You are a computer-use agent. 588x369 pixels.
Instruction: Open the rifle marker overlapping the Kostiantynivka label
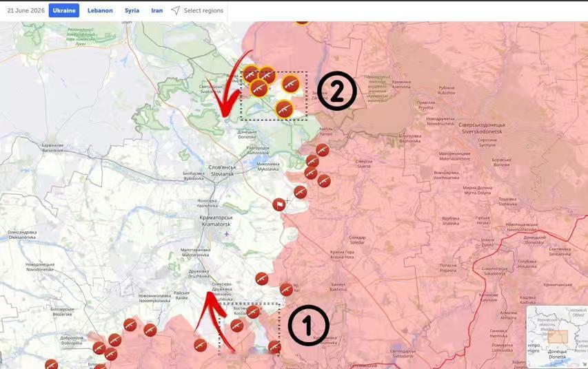[x=253, y=312]
